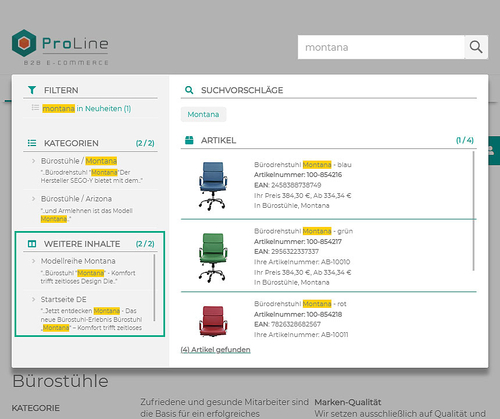
Task: Click Artikelnummer: 100-854216
Action: pos(298,175)
